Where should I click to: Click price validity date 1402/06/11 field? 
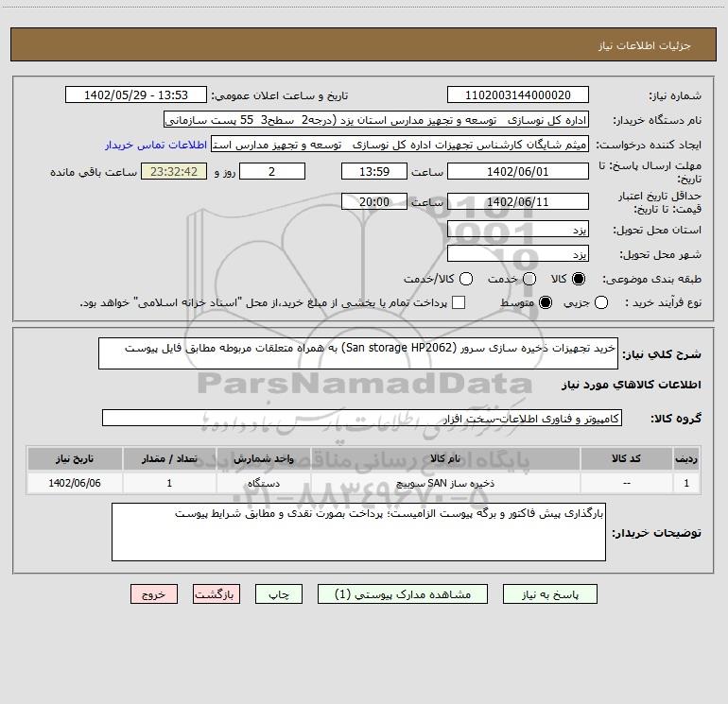pyautogui.click(x=518, y=201)
